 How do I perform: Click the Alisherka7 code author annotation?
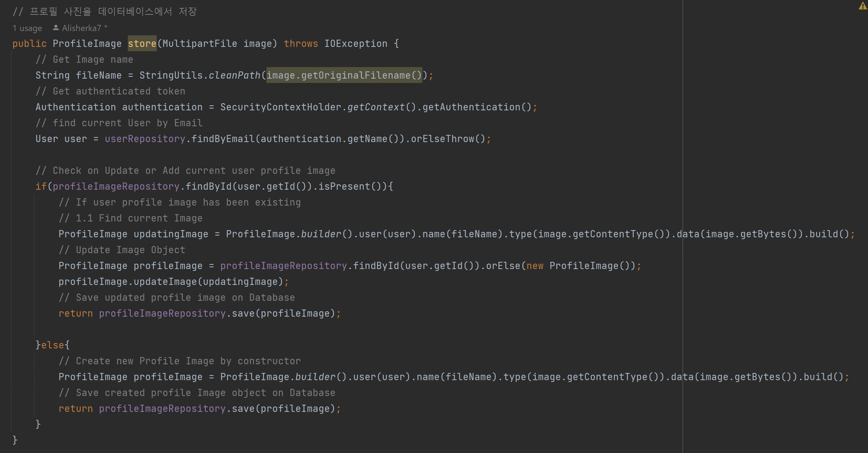[81, 28]
